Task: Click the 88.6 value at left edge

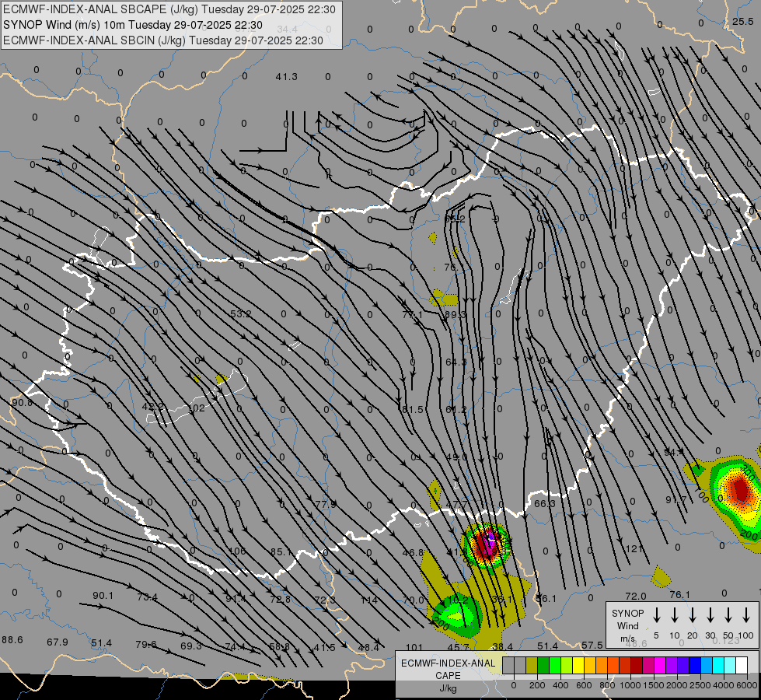Action: [12, 640]
